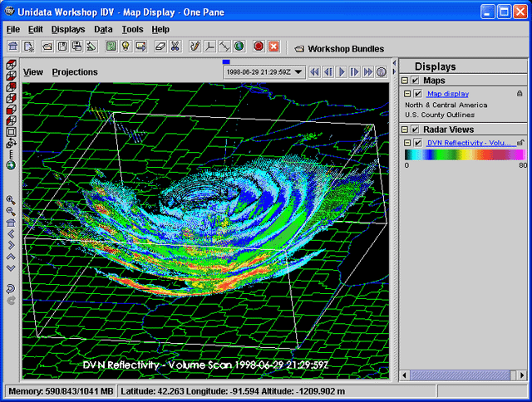Open the Displays menu
532x402 pixels.
point(67,29)
